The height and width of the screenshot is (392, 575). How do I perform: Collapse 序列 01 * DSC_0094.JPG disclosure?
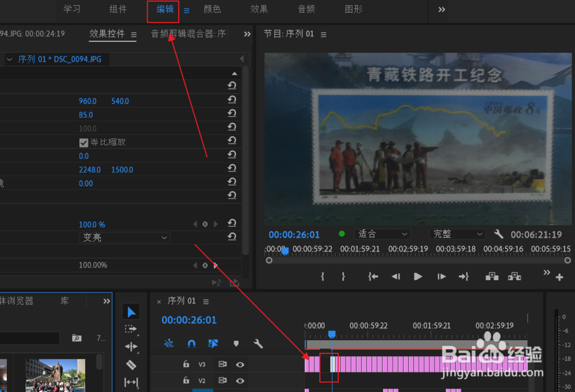pyautogui.click(x=10, y=59)
